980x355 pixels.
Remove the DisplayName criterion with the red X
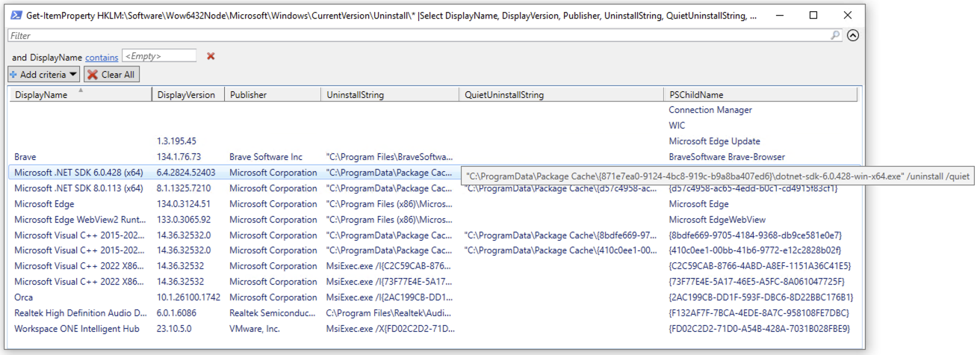click(x=211, y=56)
